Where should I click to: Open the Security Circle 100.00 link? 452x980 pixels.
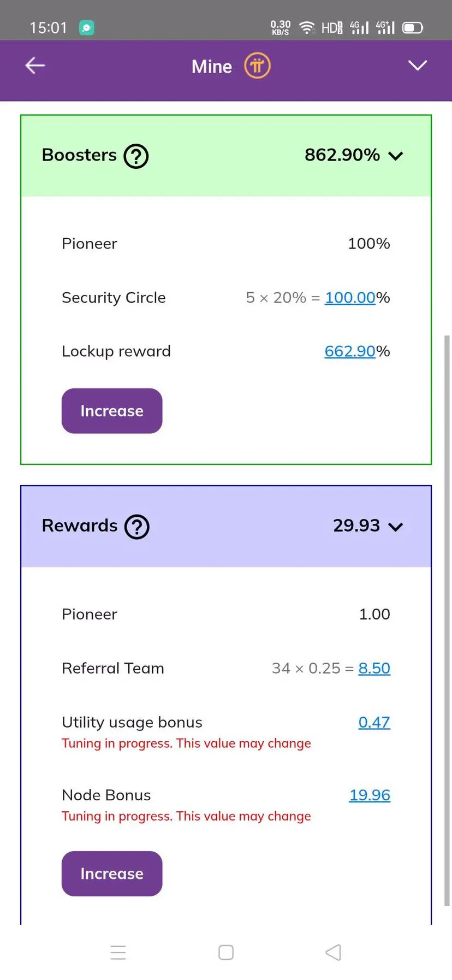(x=350, y=298)
